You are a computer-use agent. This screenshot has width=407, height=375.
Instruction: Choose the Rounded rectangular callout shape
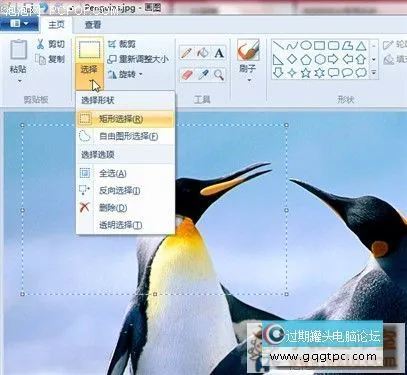[333, 73]
